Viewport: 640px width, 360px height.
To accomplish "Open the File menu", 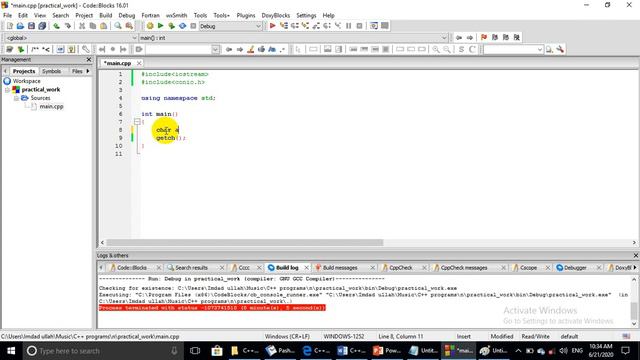I will [x=7, y=15].
